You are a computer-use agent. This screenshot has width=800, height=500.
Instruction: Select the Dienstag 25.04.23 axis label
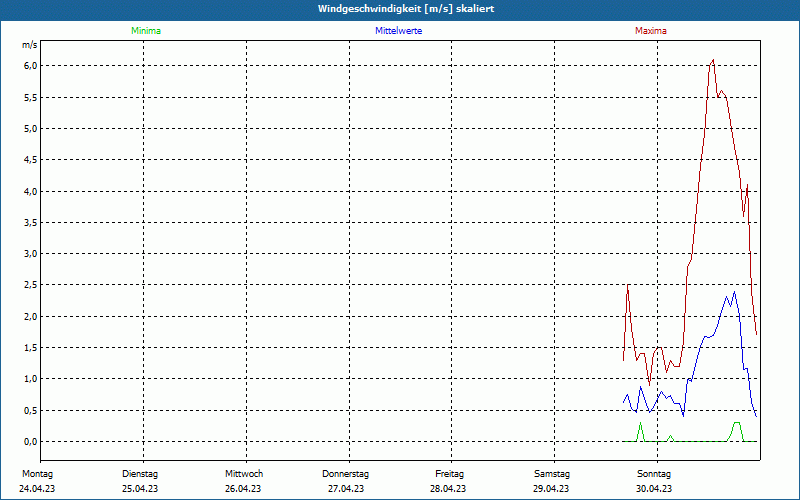(x=140, y=481)
